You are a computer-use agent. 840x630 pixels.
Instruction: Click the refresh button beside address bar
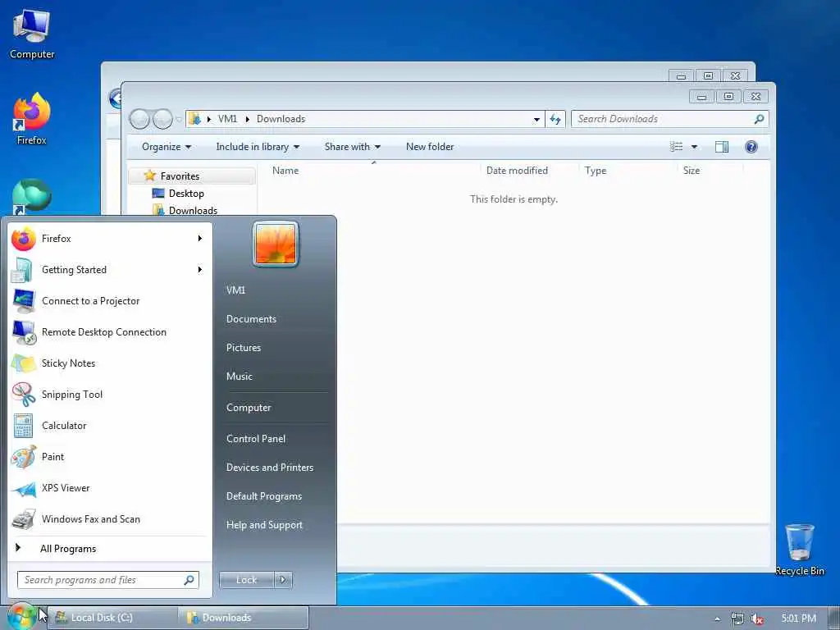coord(555,119)
